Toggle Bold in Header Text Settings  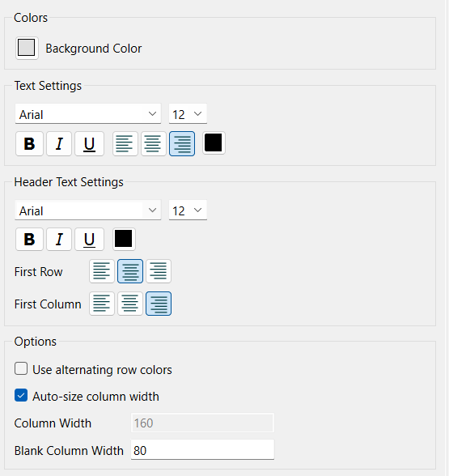coord(29,240)
